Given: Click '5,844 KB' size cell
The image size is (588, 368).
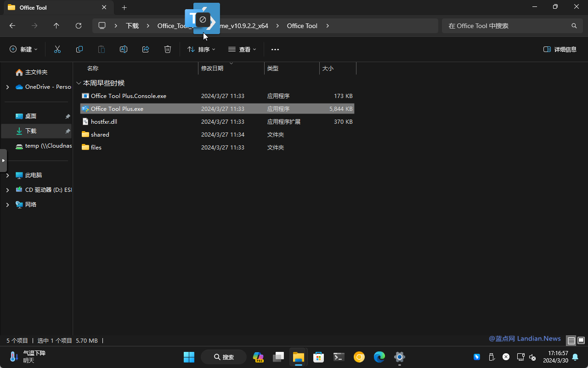Looking at the screenshot, I should click(x=341, y=109).
